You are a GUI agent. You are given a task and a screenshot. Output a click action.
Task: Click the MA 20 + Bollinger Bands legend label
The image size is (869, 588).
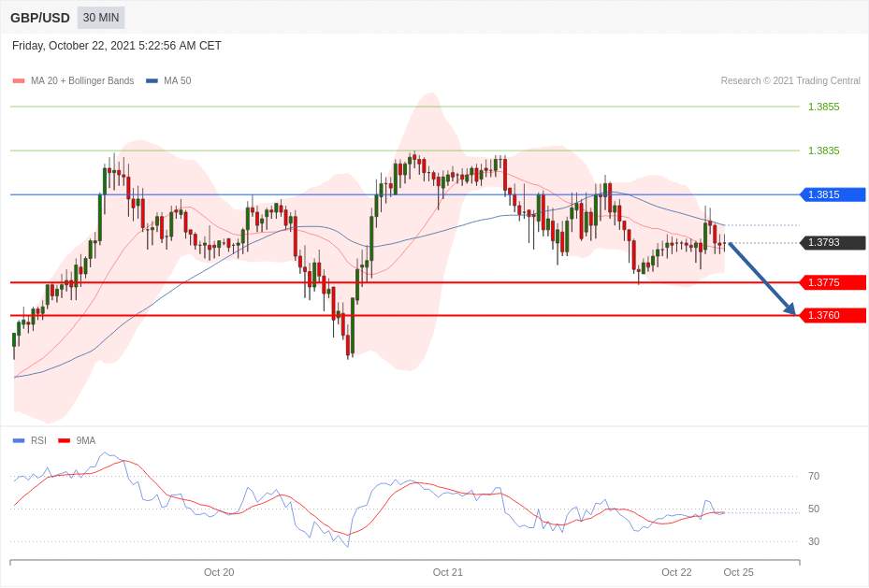click(82, 80)
